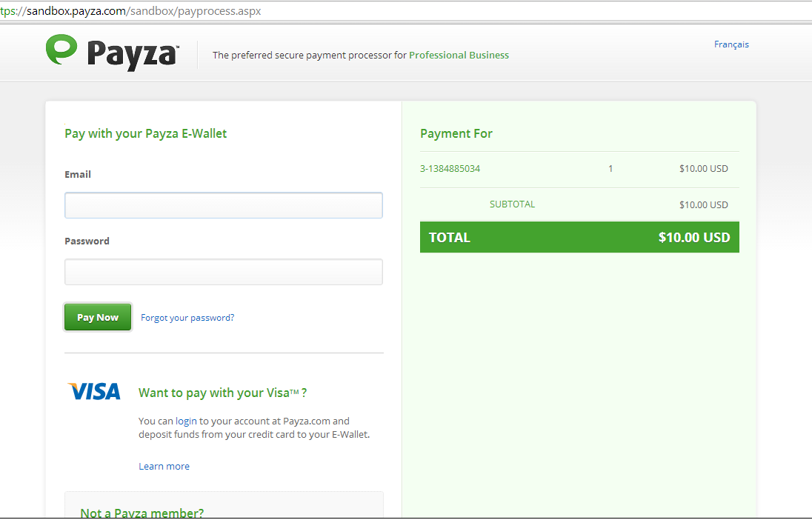Click Pay with your Payza E-Wallet heading
Screen dimensions: 812x520
(x=145, y=133)
